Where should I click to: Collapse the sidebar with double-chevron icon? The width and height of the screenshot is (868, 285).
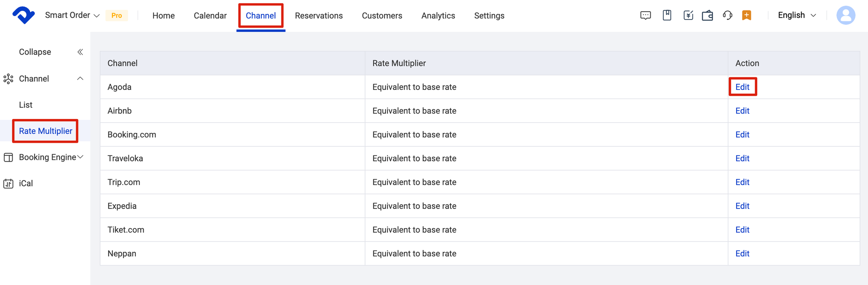[x=80, y=52]
